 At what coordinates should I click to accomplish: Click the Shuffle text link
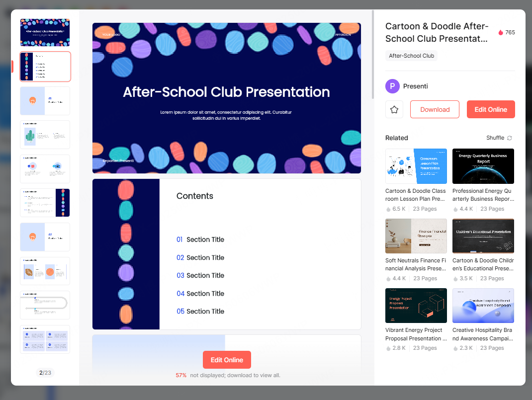click(494, 138)
